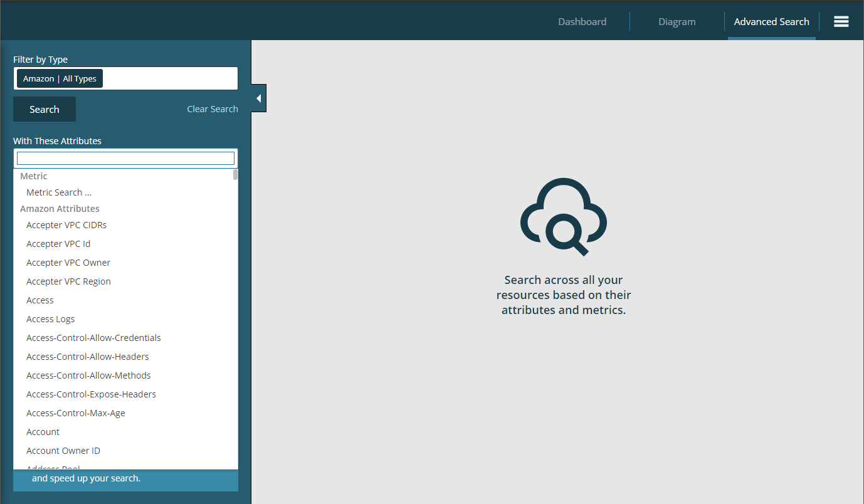The width and height of the screenshot is (864, 504).
Task: Select the Advanced Search tab
Action: (771, 21)
